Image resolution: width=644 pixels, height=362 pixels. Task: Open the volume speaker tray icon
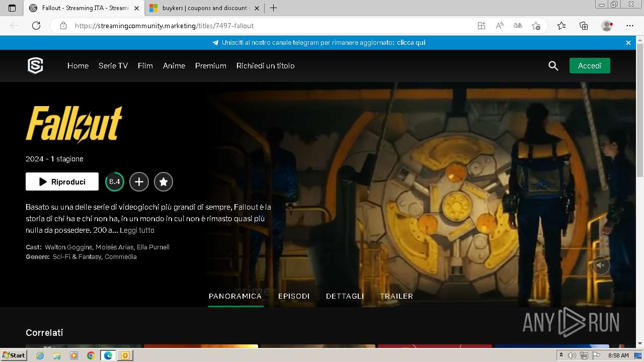pos(572,355)
